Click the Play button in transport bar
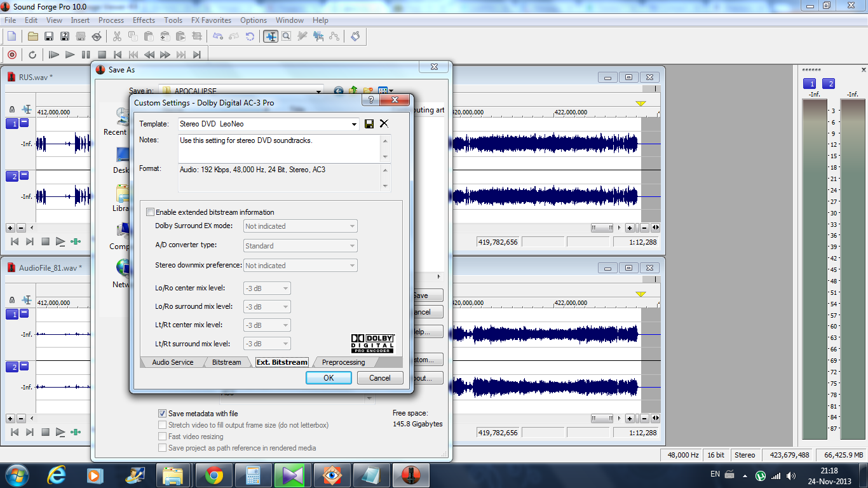 [70, 55]
